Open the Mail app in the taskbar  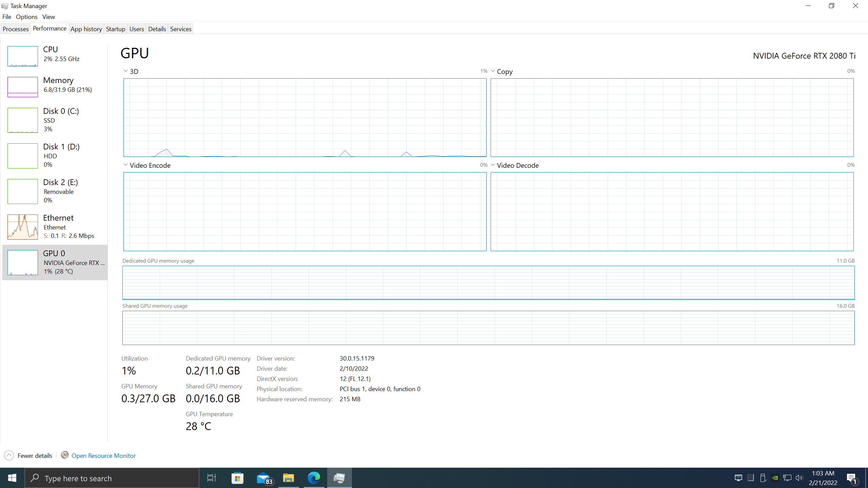pos(263,478)
